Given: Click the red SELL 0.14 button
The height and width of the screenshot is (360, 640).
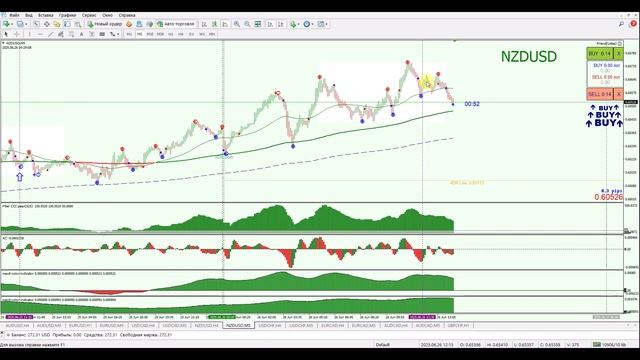Looking at the screenshot, I should (600, 94).
